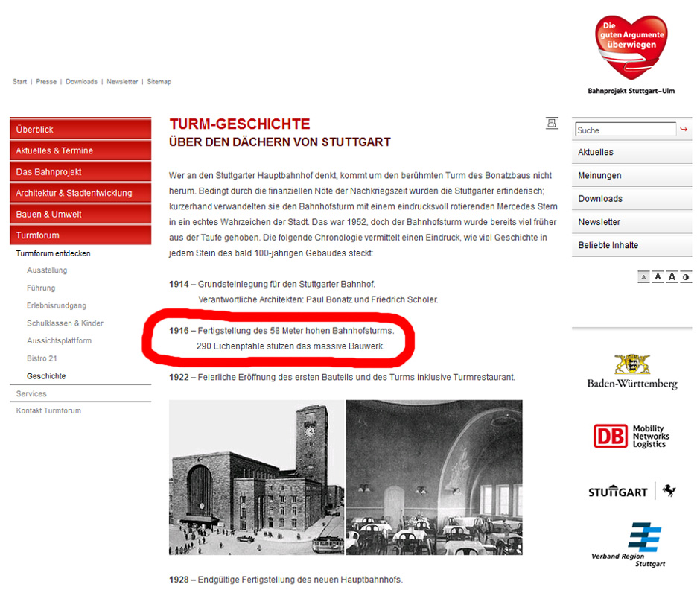Click the print page icon
This screenshot has height=596, width=700.
coord(552,124)
